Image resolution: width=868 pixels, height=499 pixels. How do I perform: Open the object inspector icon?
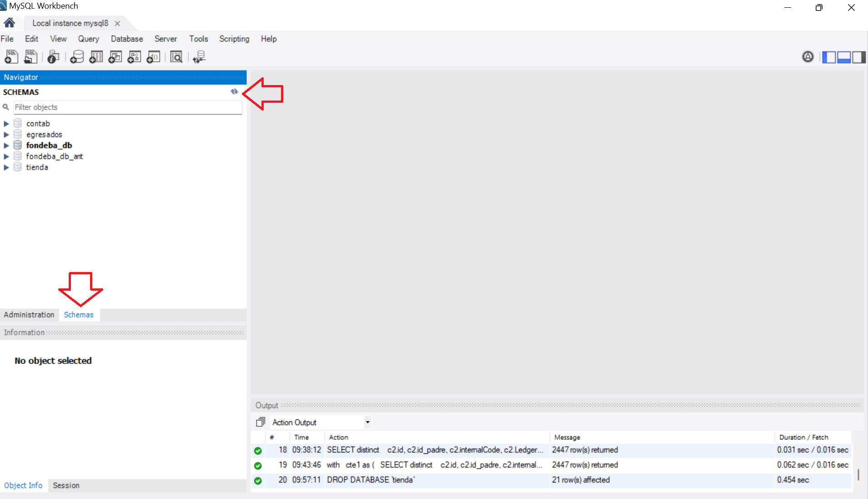click(x=53, y=57)
